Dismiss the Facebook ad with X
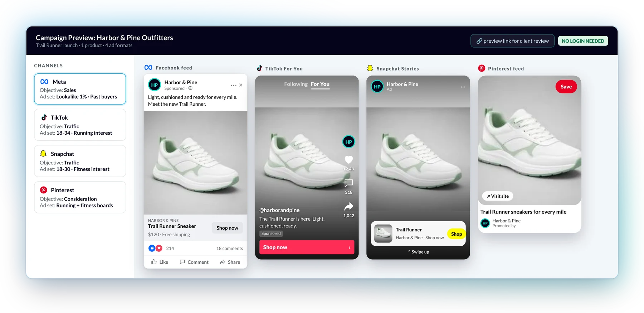The height and width of the screenshot is (313, 644). tap(241, 85)
